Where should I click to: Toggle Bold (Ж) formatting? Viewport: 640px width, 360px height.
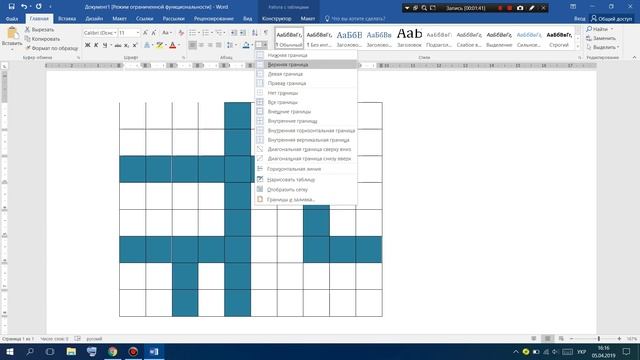pyautogui.click(x=87, y=45)
